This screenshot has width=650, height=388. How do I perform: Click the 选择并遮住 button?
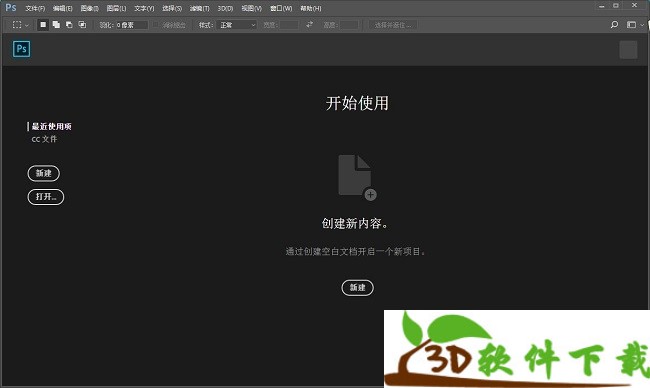tap(393, 25)
